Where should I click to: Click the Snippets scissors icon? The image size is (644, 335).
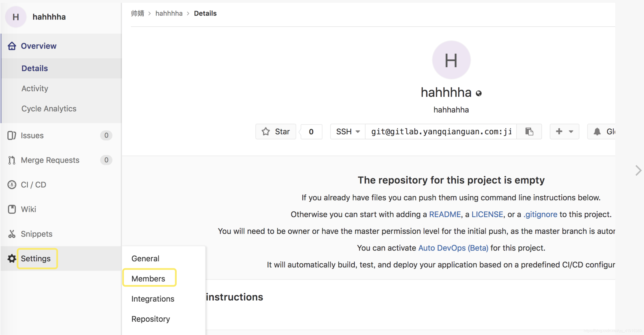[x=12, y=234]
